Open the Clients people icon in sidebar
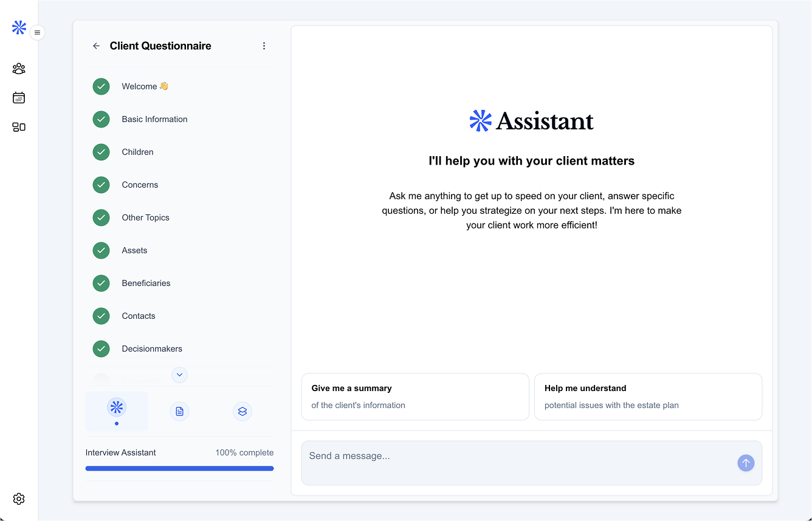The height and width of the screenshot is (521, 812). [x=19, y=69]
